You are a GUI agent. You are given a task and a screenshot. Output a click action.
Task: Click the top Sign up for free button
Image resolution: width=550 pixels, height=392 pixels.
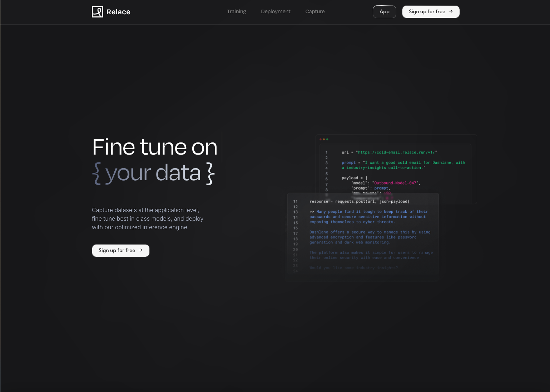pyautogui.click(x=431, y=11)
